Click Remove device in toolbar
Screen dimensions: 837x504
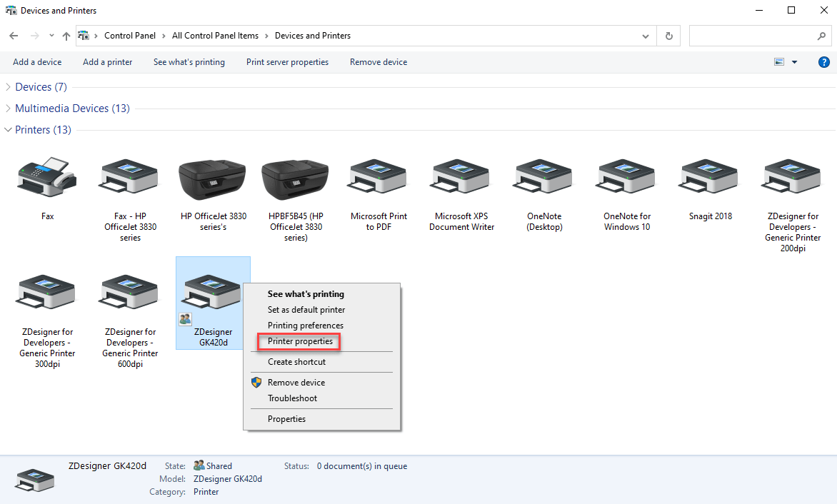(379, 62)
